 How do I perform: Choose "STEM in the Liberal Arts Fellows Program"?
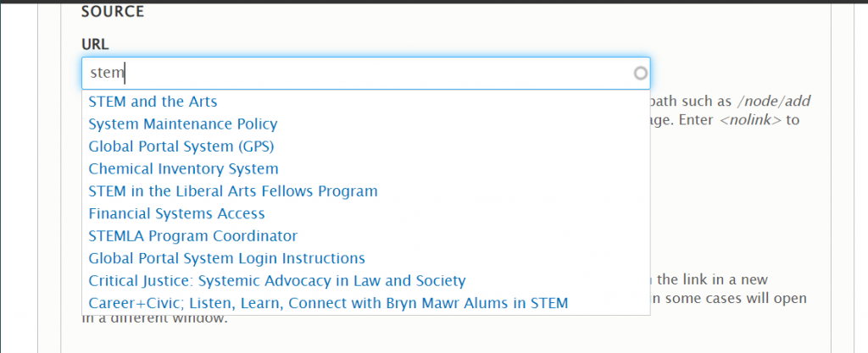(x=233, y=191)
